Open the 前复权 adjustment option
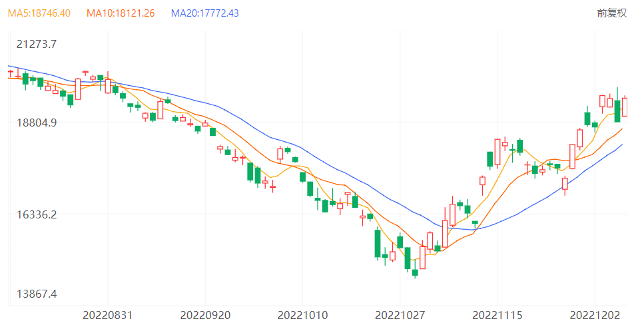Viewport: 644px width, 325px height. pos(611,13)
